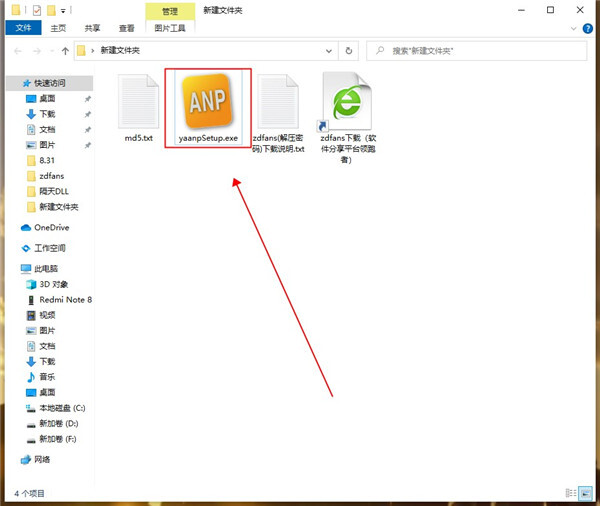Select the 管理 contextual tab
The image size is (600, 506).
pos(170,11)
